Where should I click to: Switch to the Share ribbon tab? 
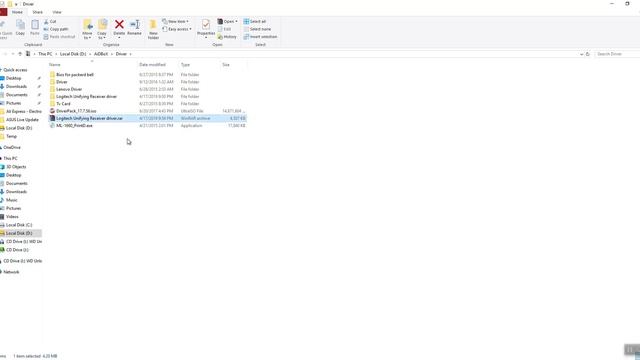click(38, 12)
